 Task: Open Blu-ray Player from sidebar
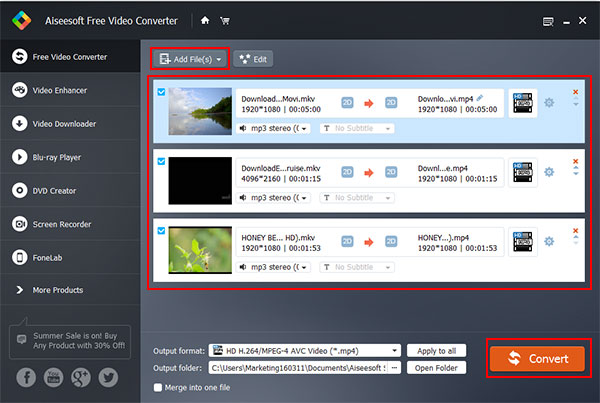point(70,157)
